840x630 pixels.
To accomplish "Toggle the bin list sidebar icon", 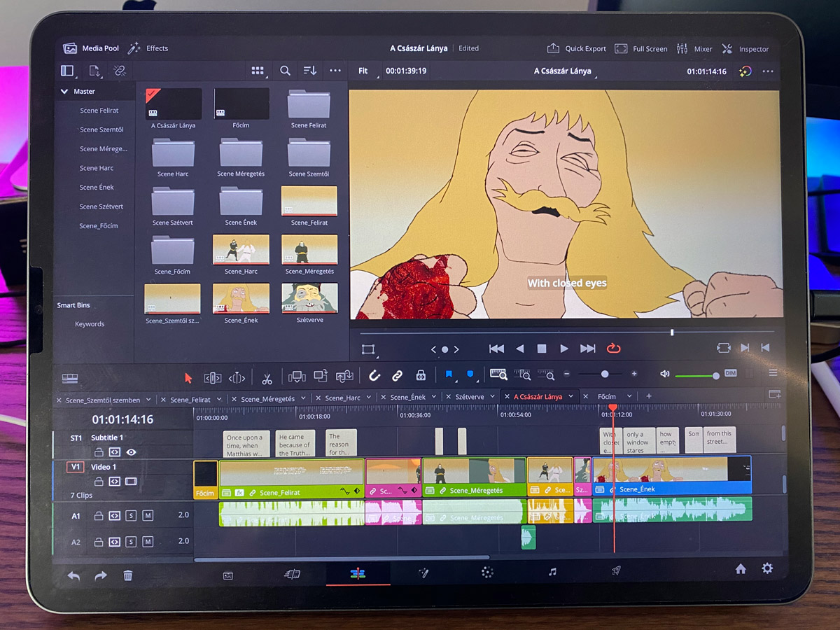I will point(67,71).
